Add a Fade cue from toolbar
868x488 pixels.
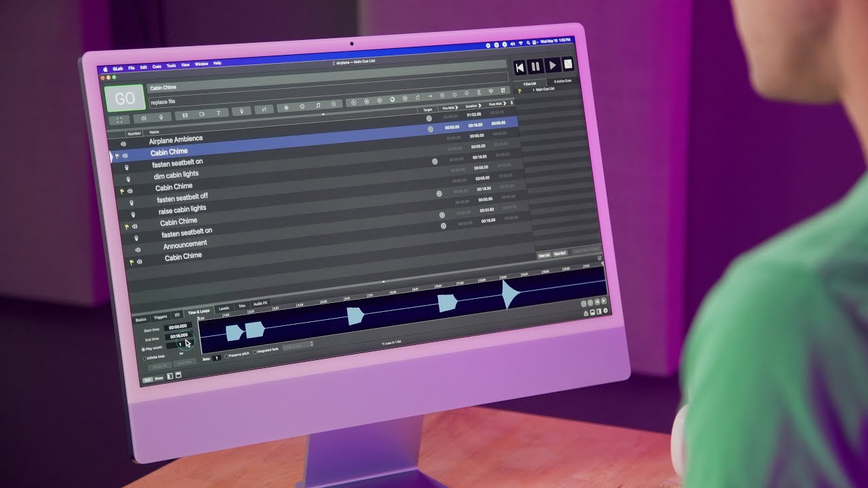(264, 110)
